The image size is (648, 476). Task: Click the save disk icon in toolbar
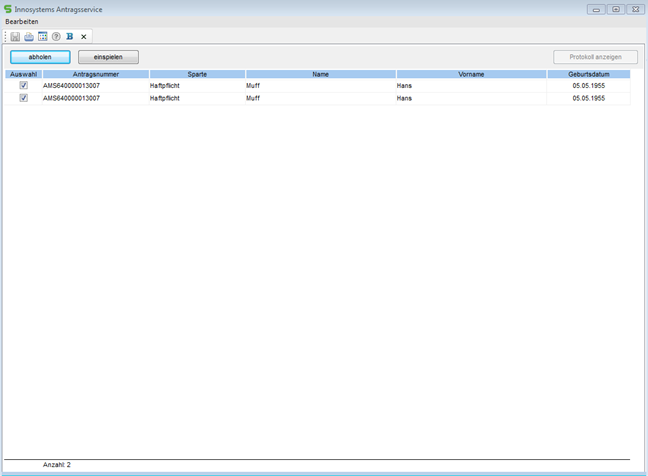point(15,37)
